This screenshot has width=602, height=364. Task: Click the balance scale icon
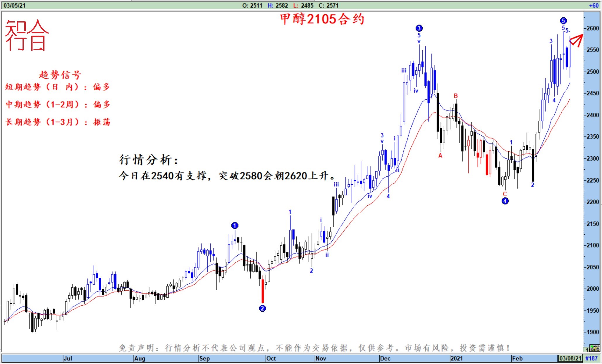[x=595, y=348]
